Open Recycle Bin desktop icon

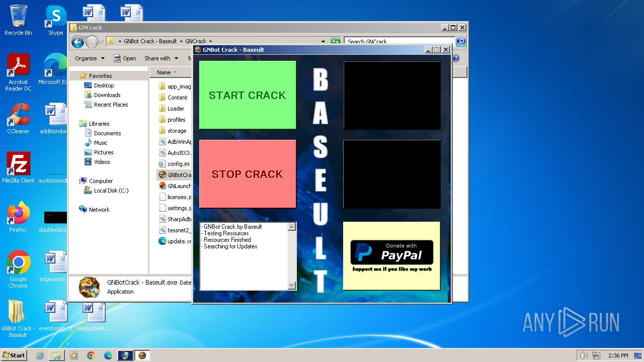[18, 20]
